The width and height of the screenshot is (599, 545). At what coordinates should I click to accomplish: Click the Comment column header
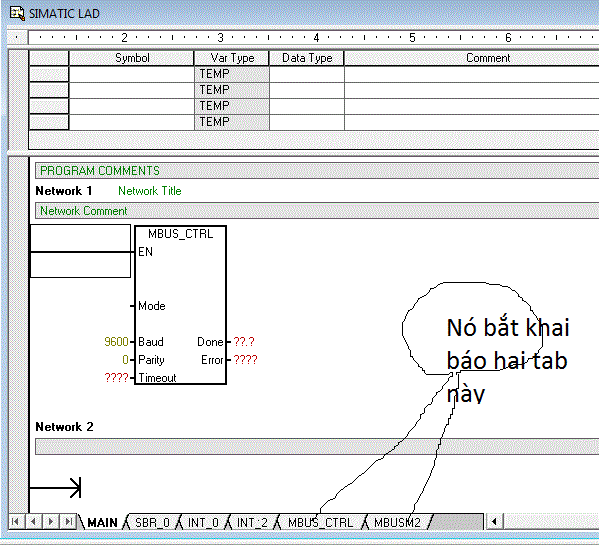click(472, 58)
